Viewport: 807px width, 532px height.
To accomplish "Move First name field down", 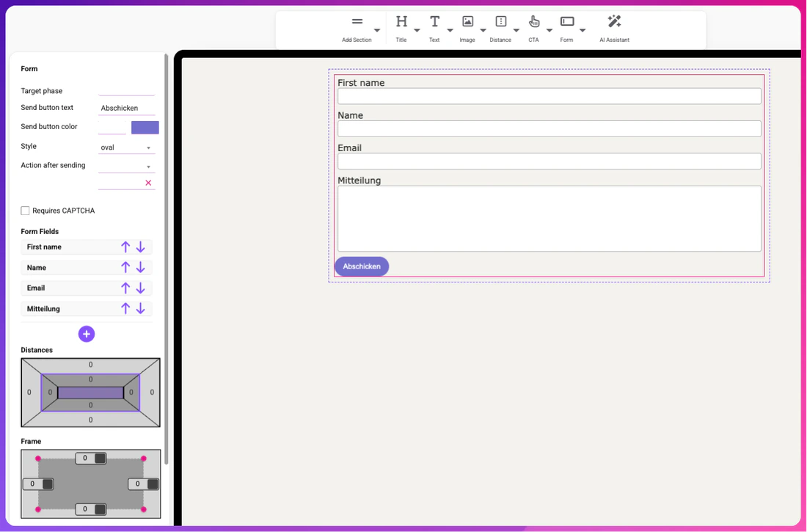I will (141, 247).
